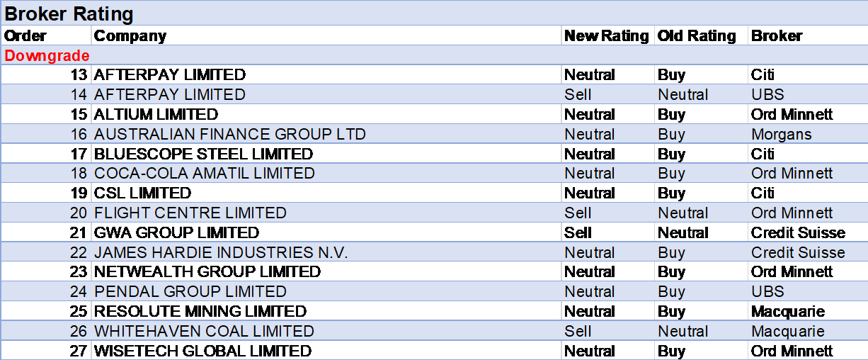Screen dimensions: 868x360
Task: Select JAMES HARDIE INDUSTRIES N.V. cell
Action: pyautogui.click(x=221, y=253)
